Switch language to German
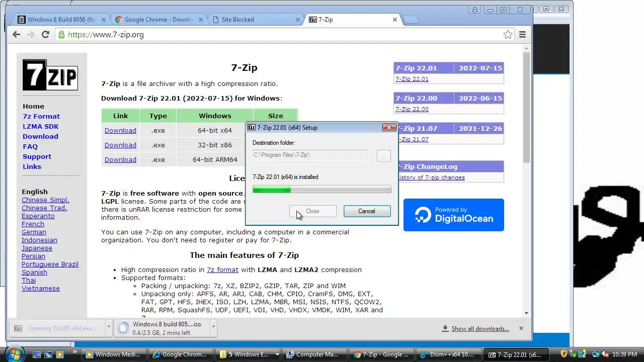Image resolution: width=644 pixels, height=362 pixels. click(34, 232)
